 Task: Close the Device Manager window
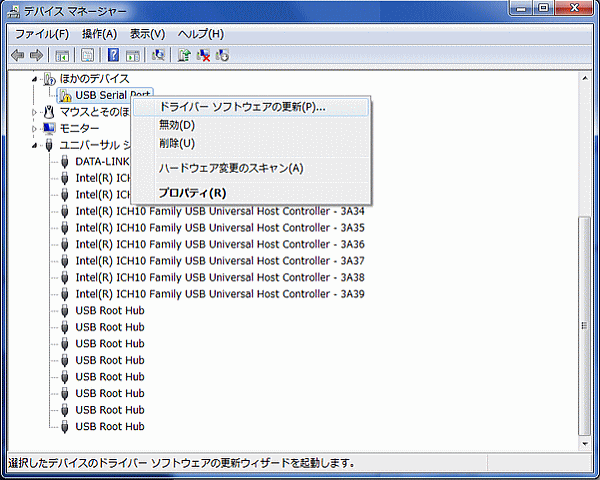coord(574,8)
